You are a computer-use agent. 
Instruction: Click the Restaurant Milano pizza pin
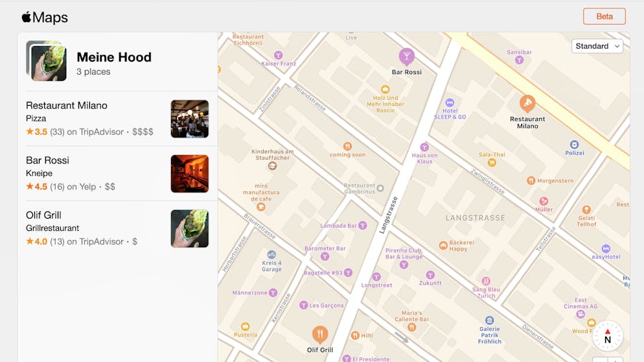pos(527,103)
